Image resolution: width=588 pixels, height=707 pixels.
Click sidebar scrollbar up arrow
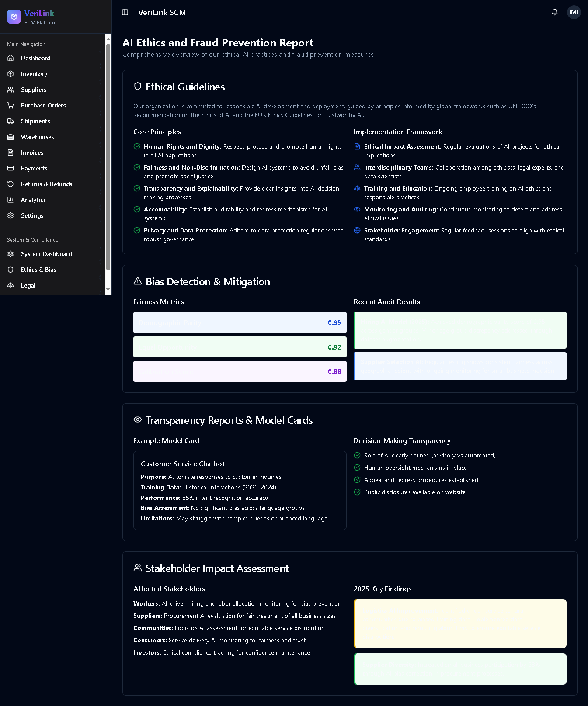click(108, 38)
